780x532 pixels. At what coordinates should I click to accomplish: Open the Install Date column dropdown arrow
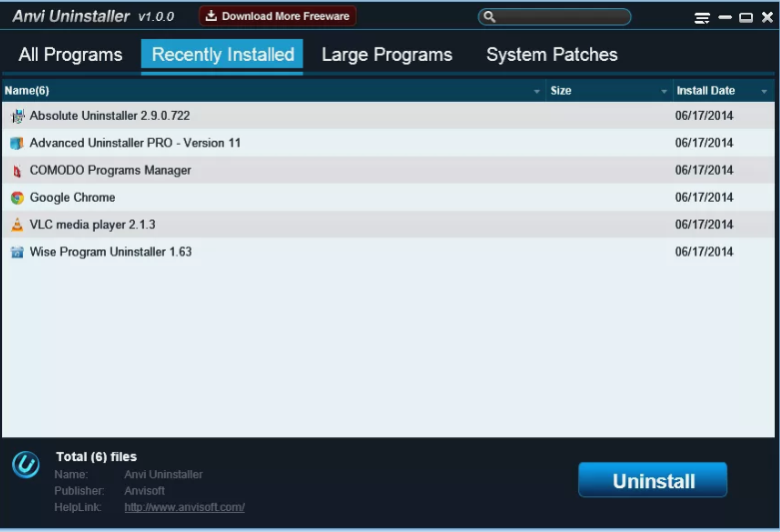click(764, 92)
